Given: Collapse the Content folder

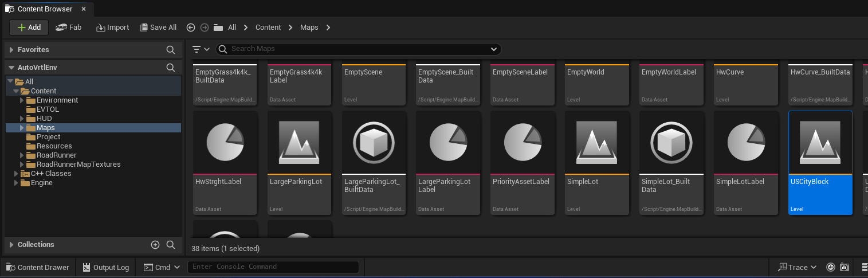Looking at the screenshot, I should 17,91.
